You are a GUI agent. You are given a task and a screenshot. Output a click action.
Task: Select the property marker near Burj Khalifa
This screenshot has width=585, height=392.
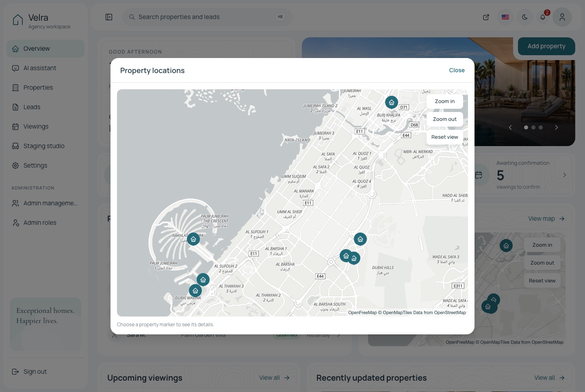click(392, 102)
